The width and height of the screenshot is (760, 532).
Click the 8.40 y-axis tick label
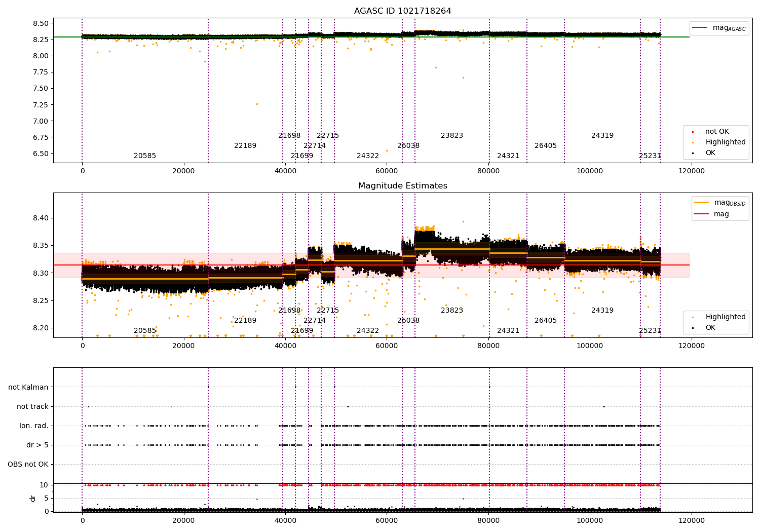40,218
